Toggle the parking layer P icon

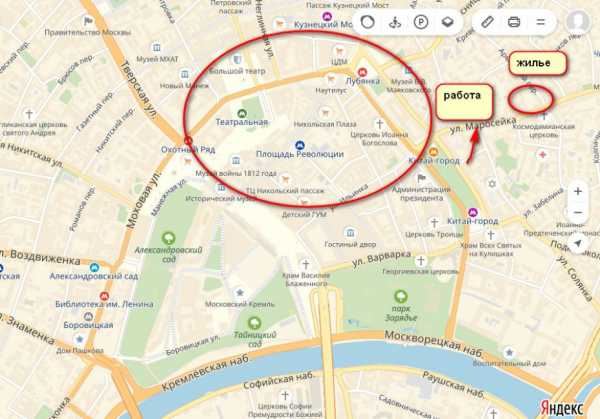point(421,22)
